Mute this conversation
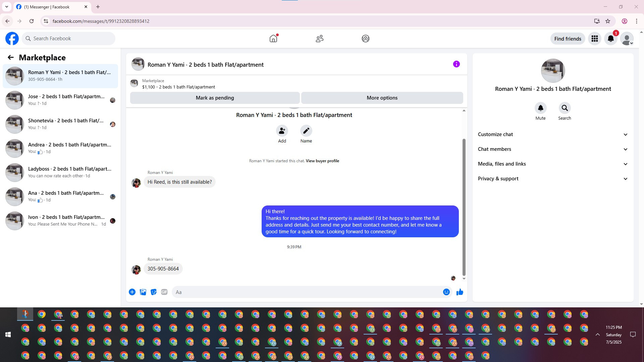 pyautogui.click(x=540, y=108)
